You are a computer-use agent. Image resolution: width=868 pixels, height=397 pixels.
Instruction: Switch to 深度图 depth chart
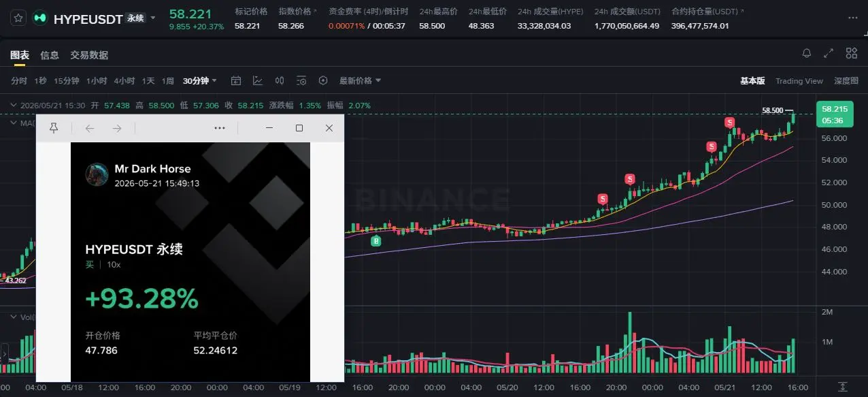coord(846,80)
